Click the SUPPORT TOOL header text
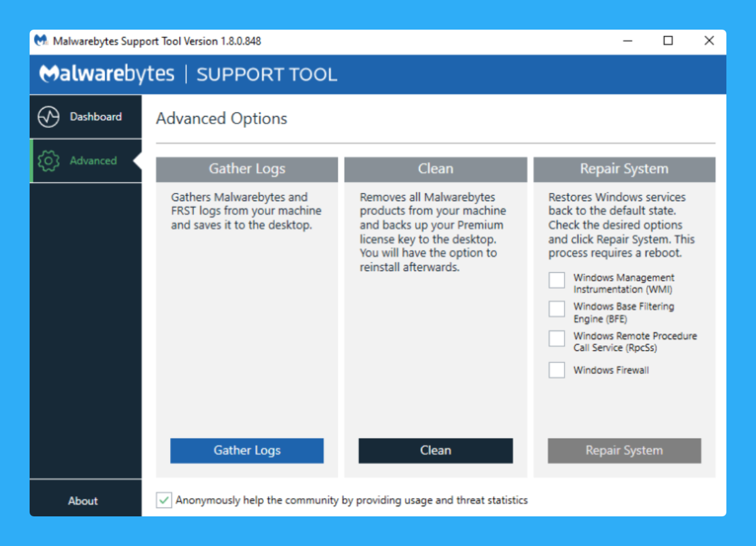This screenshot has width=756, height=546. 267,74
